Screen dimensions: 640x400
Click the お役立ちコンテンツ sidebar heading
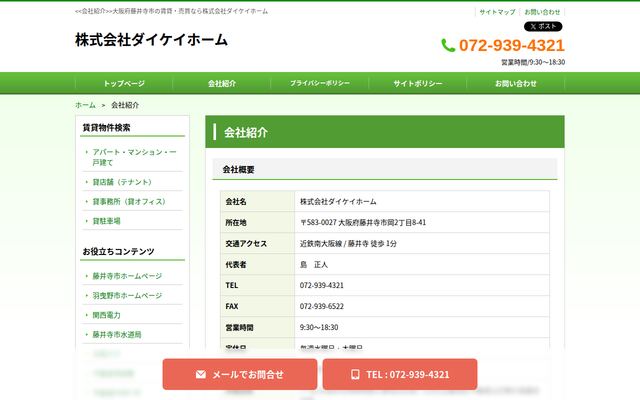click(x=118, y=252)
